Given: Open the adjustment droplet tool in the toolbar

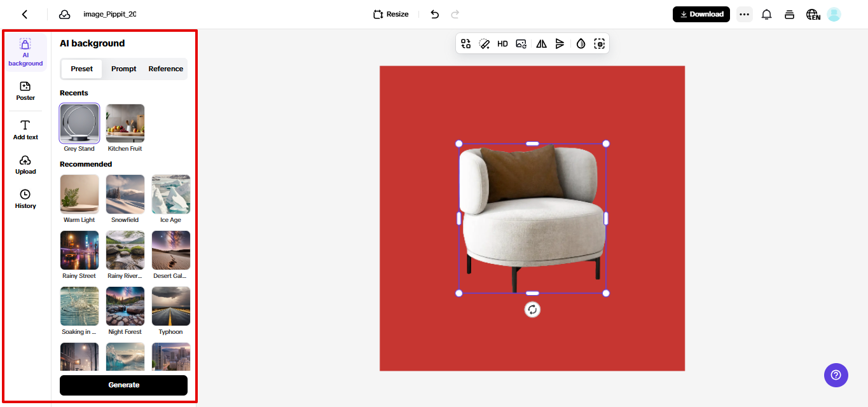Looking at the screenshot, I should click(x=580, y=43).
